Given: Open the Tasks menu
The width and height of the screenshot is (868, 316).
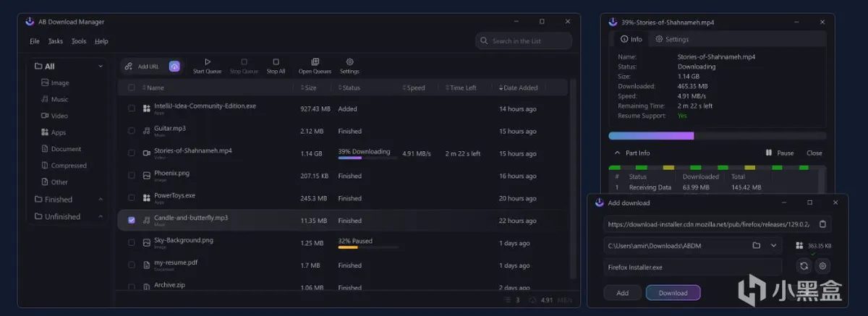Looking at the screenshot, I should point(56,41).
